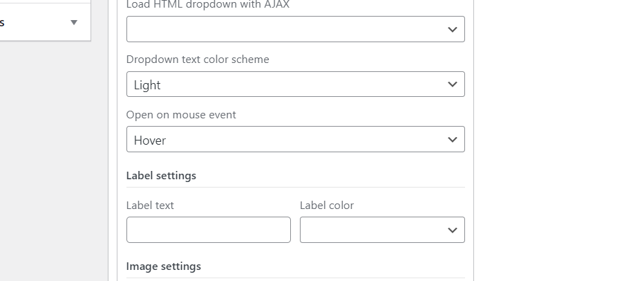This screenshot has height=281, width=644.
Task: Click the 'Open on mouse event' field label
Action: 181,115
